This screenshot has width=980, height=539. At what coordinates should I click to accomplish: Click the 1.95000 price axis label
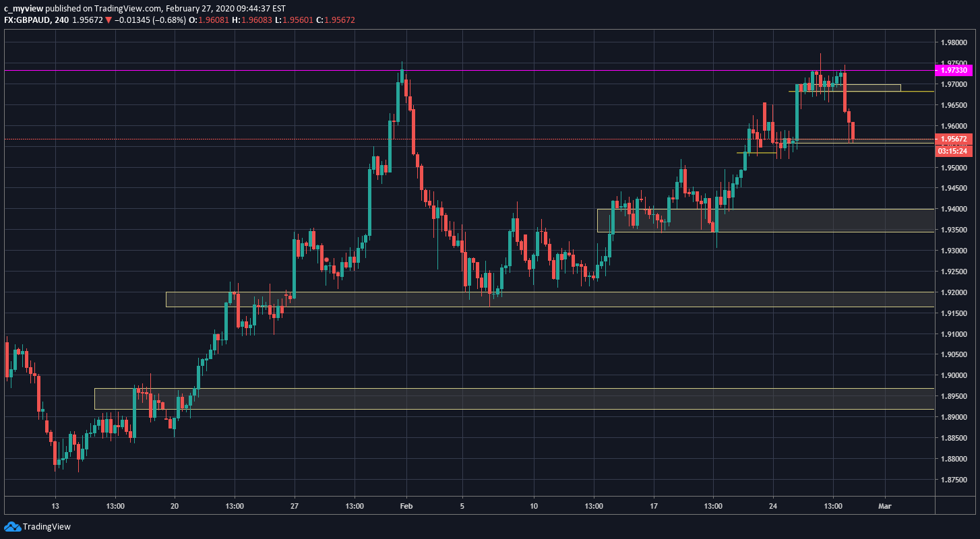954,168
